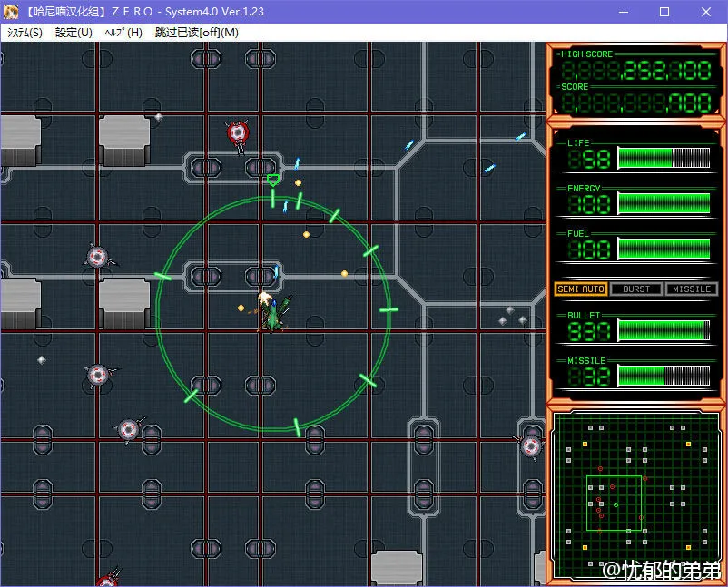Select SEMI-AUTO fire mode
This screenshot has height=587, width=728.
click(580, 289)
